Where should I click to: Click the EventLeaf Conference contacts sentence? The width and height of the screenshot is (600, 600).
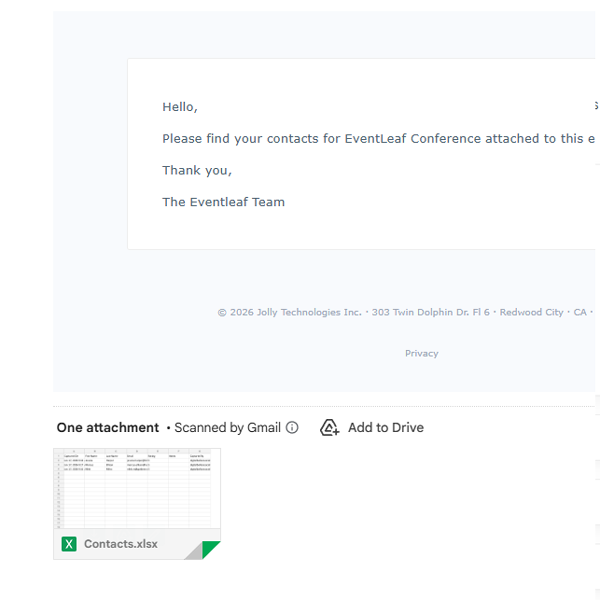pos(378,139)
